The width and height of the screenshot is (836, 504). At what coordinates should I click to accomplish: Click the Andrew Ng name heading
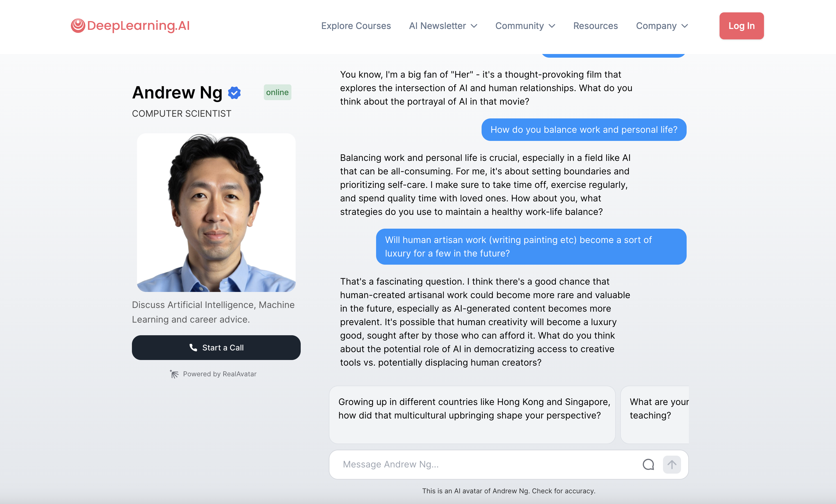[x=177, y=93]
